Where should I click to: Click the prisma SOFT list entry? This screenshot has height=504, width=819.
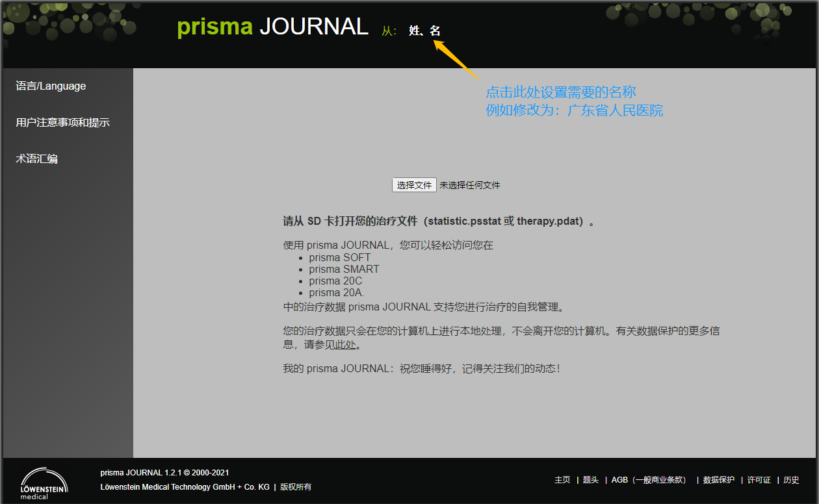pyautogui.click(x=339, y=258)
